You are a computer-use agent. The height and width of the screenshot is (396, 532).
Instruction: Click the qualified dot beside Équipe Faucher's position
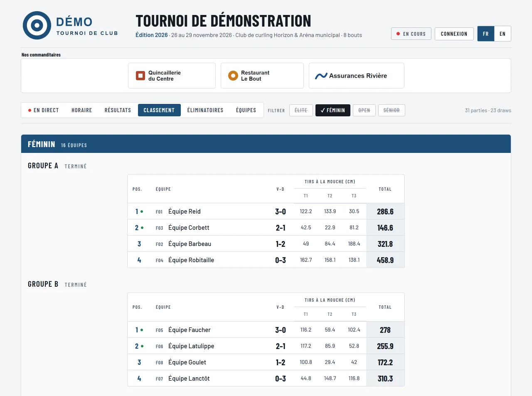[142, 330]
